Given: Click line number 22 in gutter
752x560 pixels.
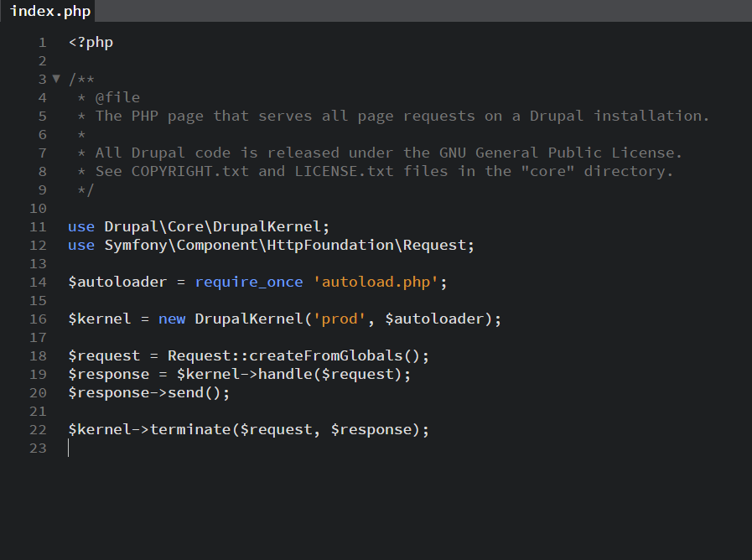Looking at the screenshot, I should point(39,429).
